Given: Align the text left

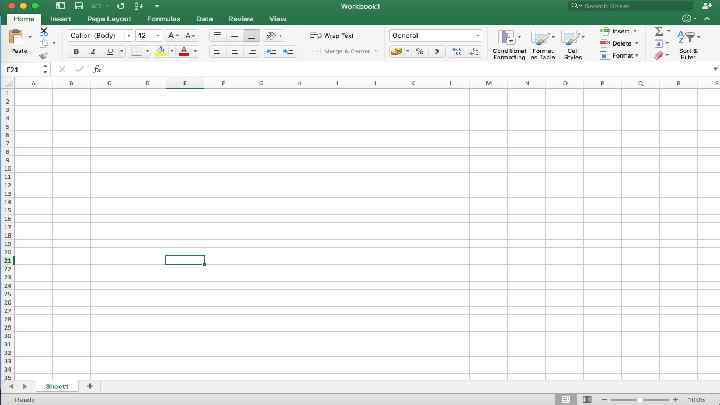Looking at the screenshot, I should pyautogui.click(x=217, y=52).
